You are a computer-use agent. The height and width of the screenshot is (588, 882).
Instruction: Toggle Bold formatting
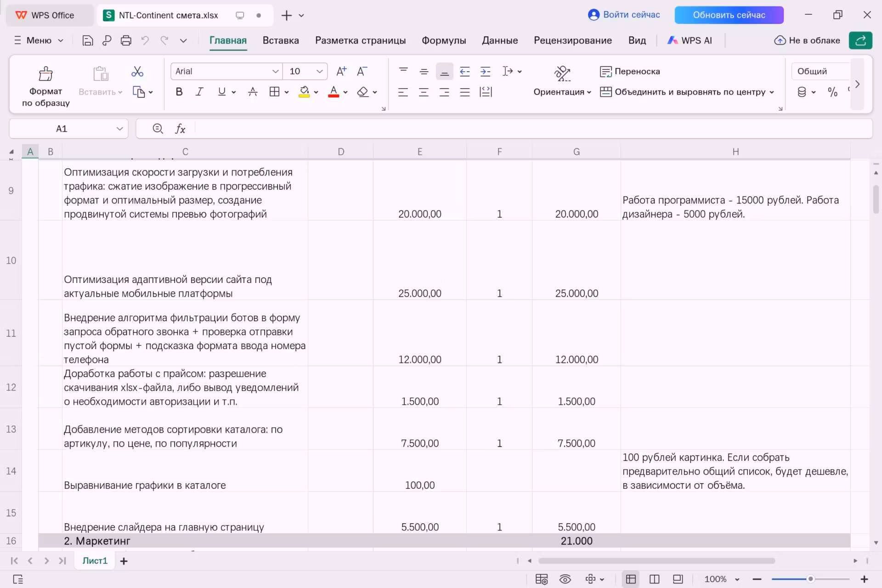[x=179, y=92]
